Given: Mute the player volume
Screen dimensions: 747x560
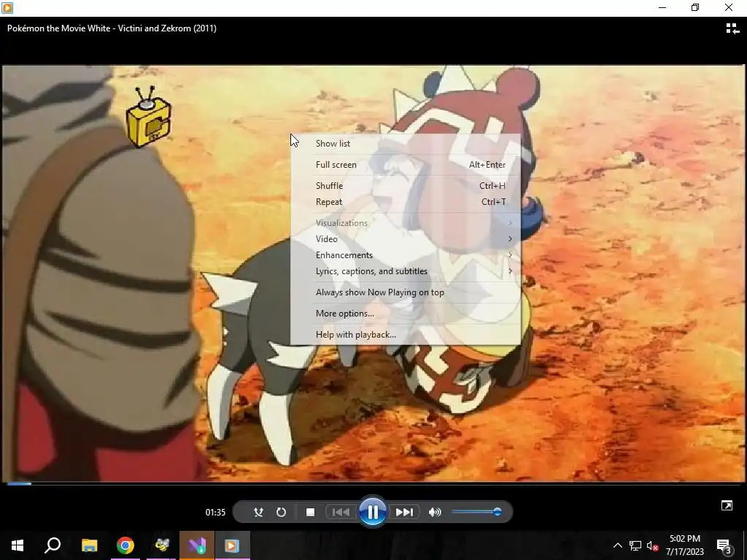Looking at the screenshot, I should point(435,513).
